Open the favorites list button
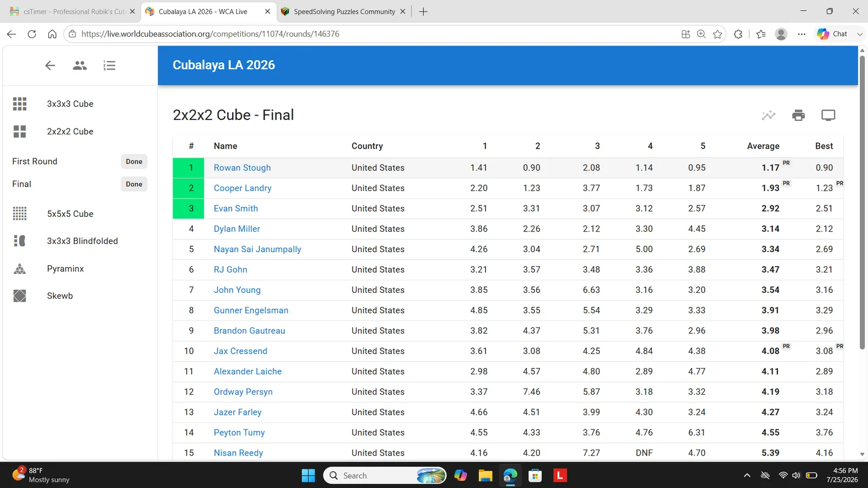The width and height of the screenshot is (868, 488). [x=761, y=34]
